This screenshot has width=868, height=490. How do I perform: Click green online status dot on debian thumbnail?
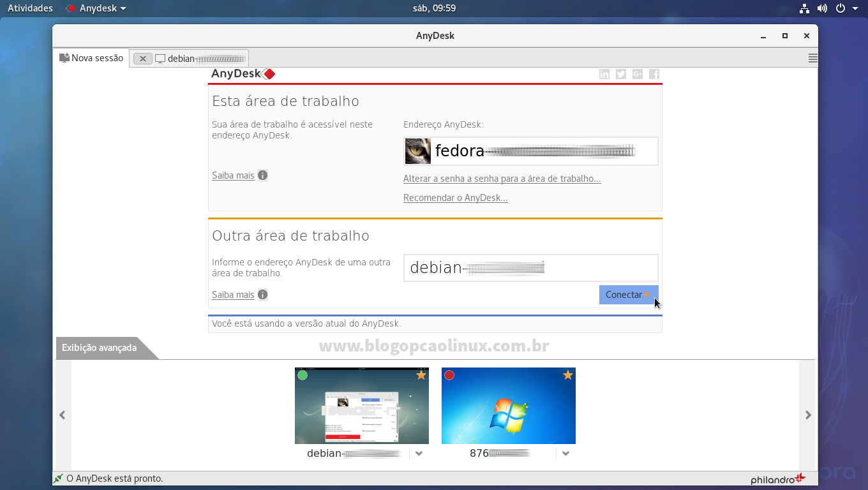[x=303, y=375]
